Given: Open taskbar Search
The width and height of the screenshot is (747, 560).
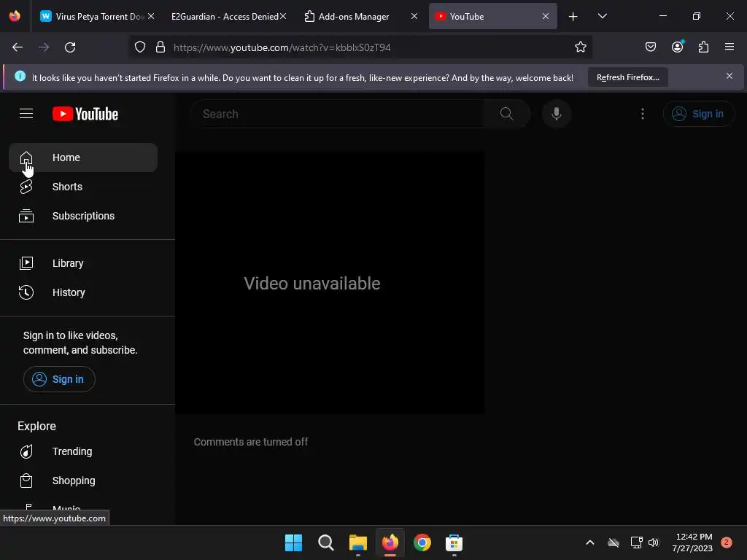Looking at the screenshot, I should click(326, 542).
